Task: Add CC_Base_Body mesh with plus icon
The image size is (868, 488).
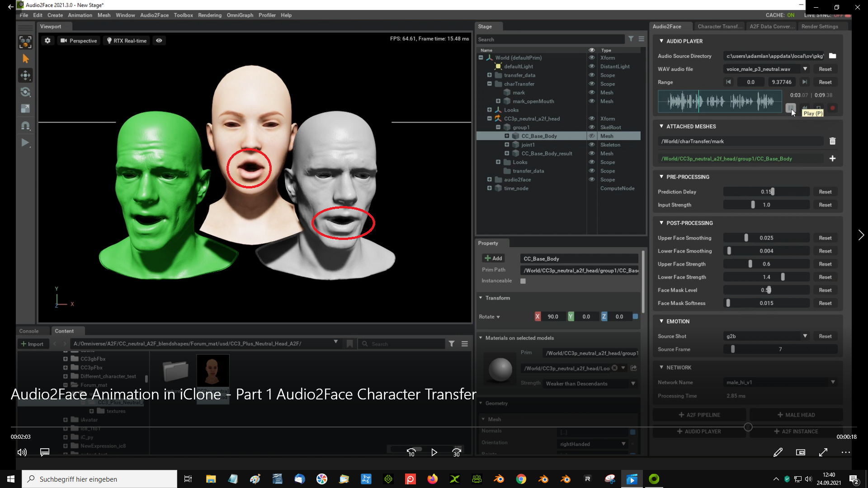Action: tap(832, 159)
